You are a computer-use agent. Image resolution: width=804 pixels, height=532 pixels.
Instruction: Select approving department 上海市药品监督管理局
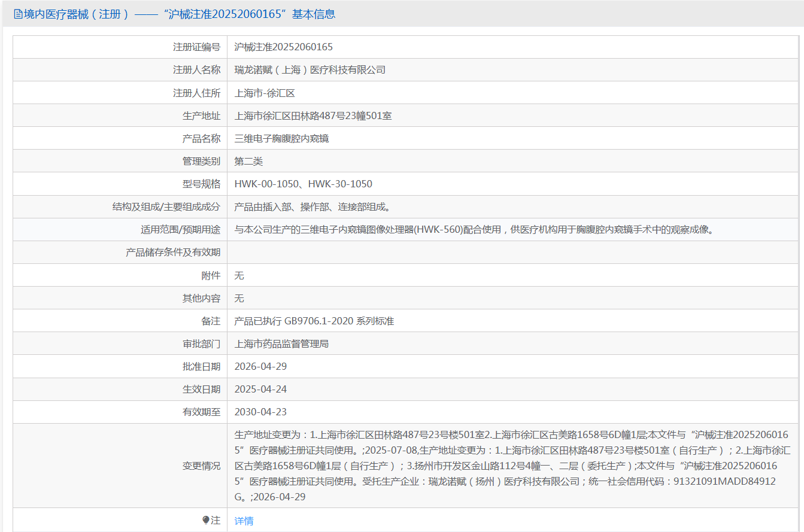click(x=282, y=343)
